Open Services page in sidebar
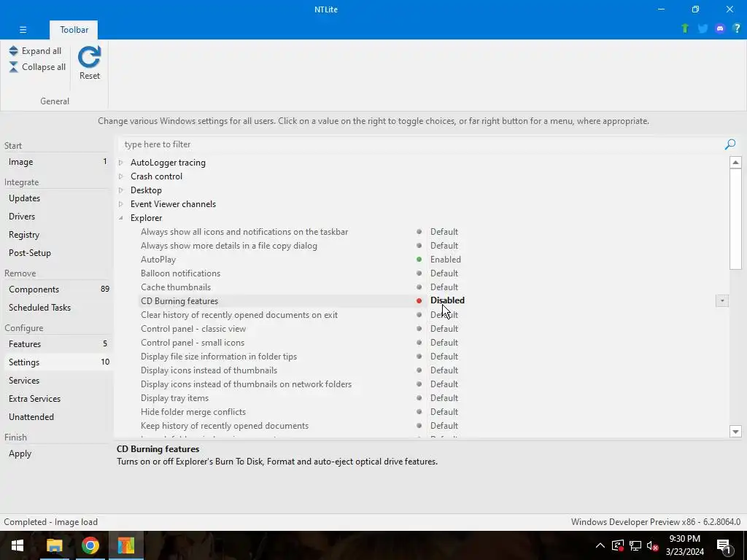The width and height of the screenshot is (747, 560). pyautogui.click(x=57, y=381)
